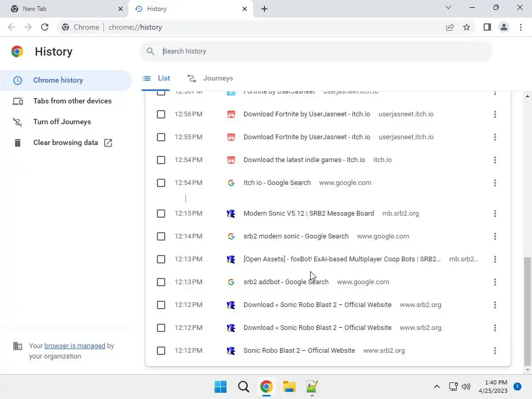Image resolution: width=532 pixels, height=399 pixels.
Task: Open the notepad app icon in taskbar
Action: (312, 387)
